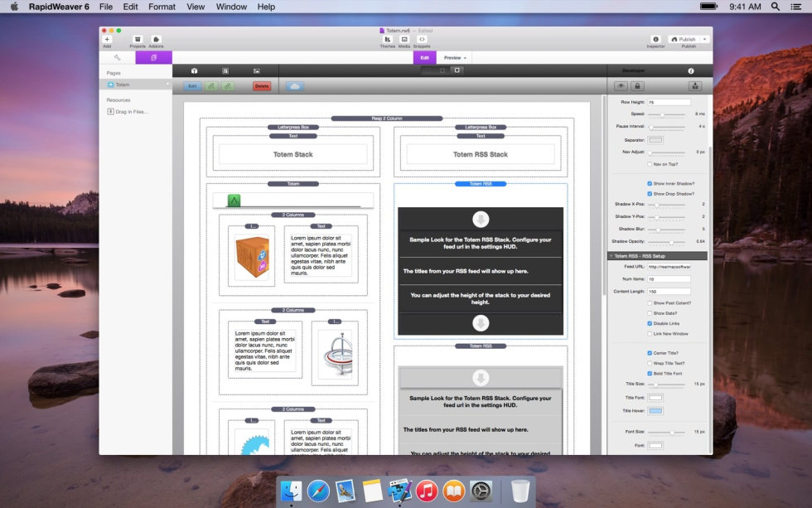
Task: Open Spotlight search in menu bar
Action: 776,6
